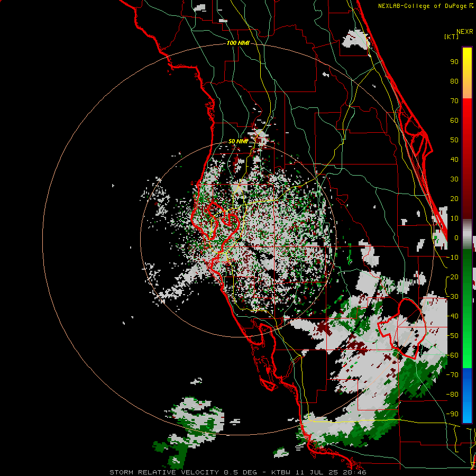The width and height of the screenshot is (476, 476).
Task: Click the -80 value on the velocity scale
Action: [452, 395]
